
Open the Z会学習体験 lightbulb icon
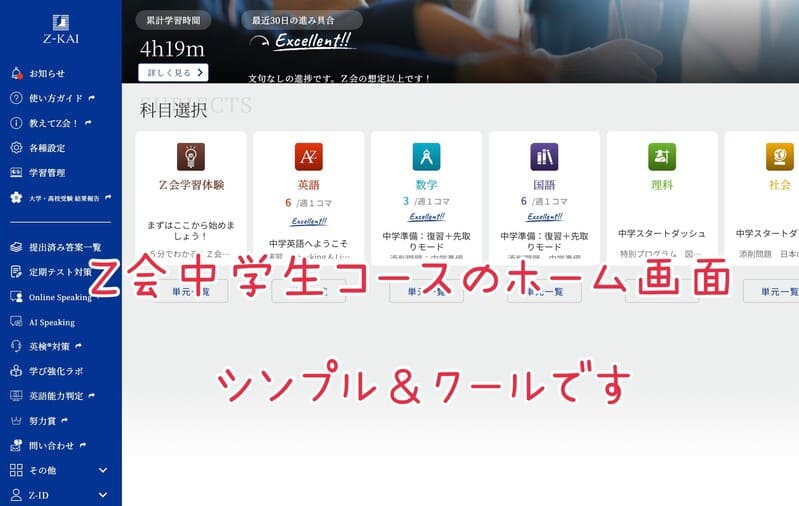(191, 156)
